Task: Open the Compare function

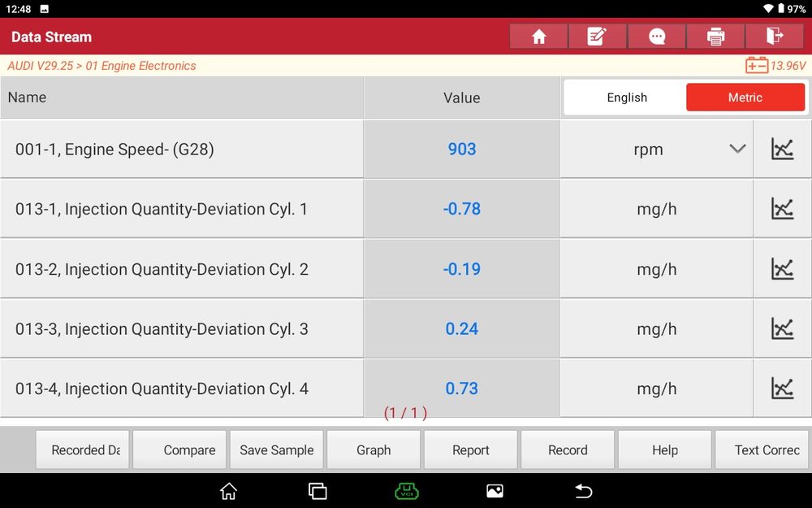Action: coord(179,450)
